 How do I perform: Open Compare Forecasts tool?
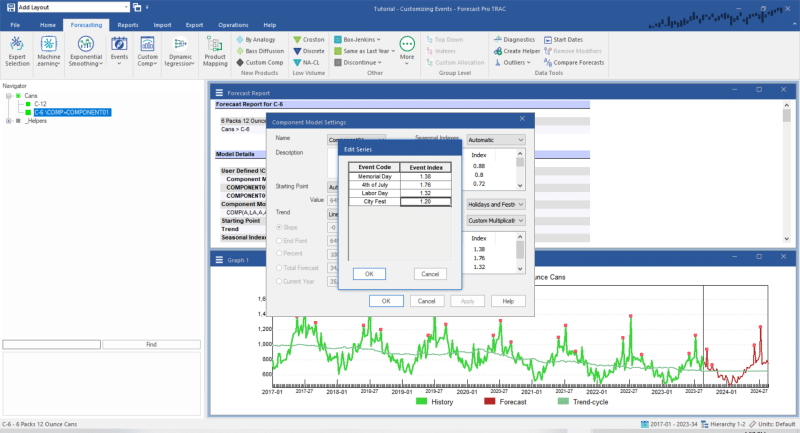574,62
